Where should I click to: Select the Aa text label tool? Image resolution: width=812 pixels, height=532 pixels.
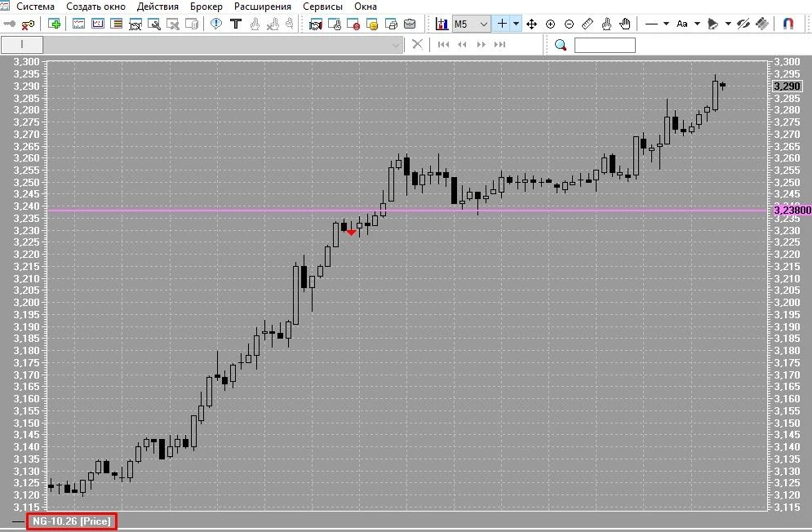[x=682, y=24]
